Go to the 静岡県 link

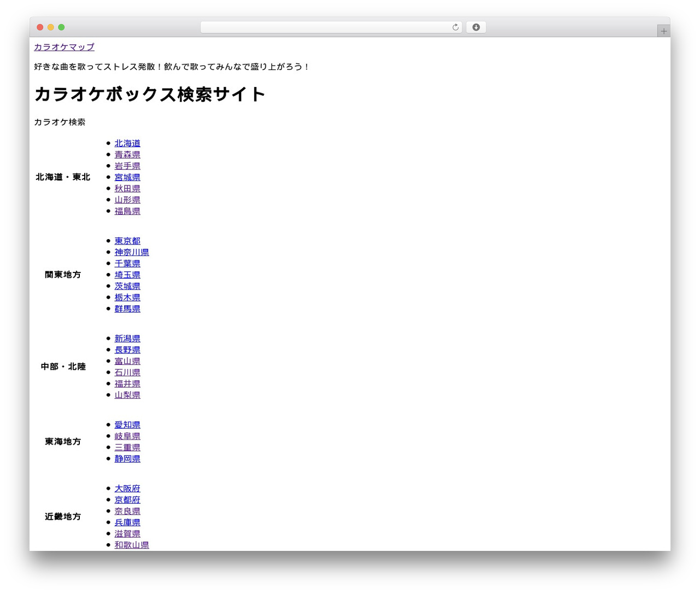click(127, 459)
